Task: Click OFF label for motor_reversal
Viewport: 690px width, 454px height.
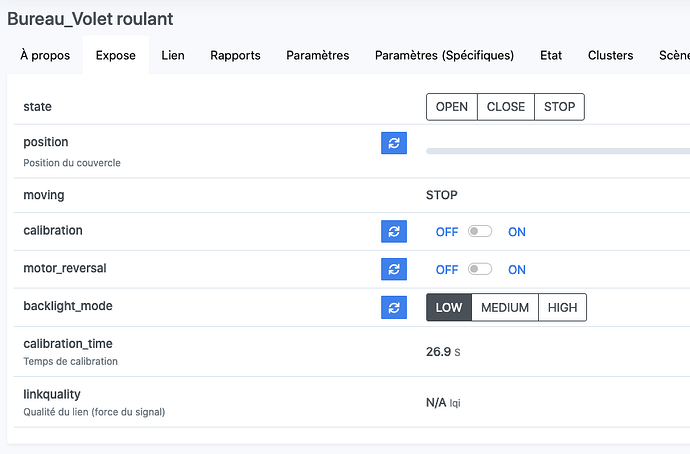Action: click(x=447, y=269)
